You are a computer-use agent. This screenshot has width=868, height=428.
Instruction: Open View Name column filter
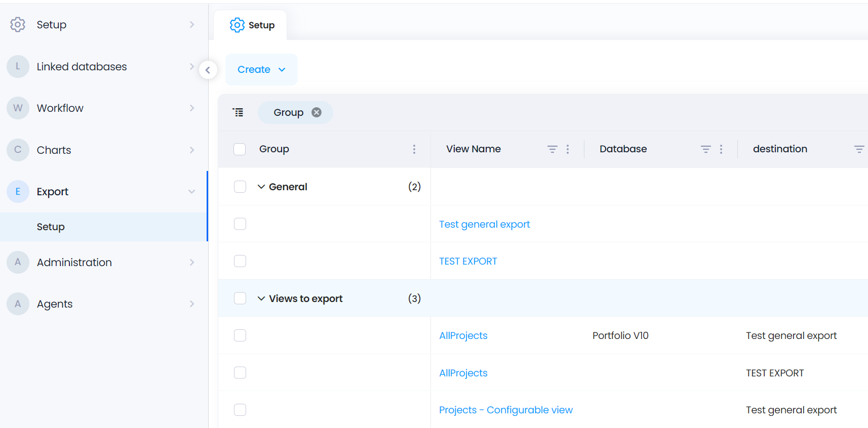[552, 149]
